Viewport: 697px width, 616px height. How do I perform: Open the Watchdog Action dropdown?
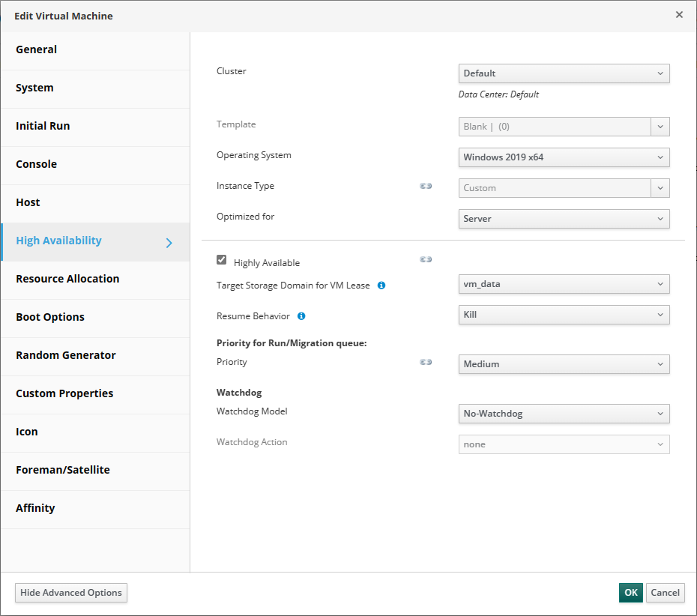(x=564, y=444)
